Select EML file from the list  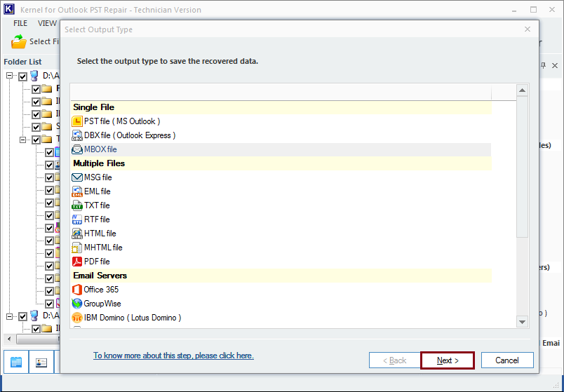[97, 191]
